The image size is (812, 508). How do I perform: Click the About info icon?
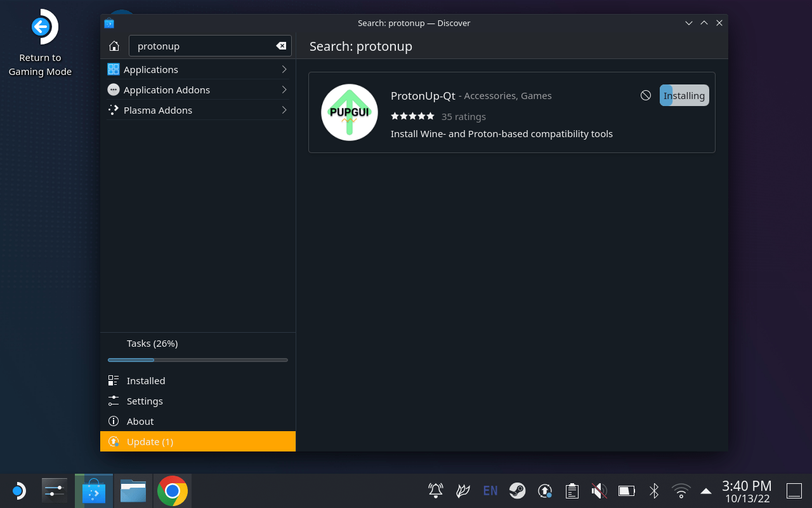[114, 421]
